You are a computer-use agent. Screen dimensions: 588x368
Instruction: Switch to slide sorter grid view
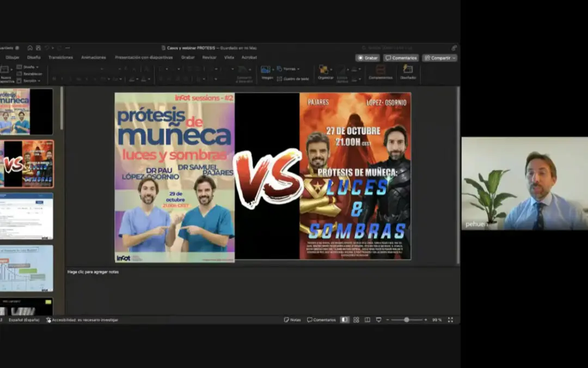[x=356, y=320]
